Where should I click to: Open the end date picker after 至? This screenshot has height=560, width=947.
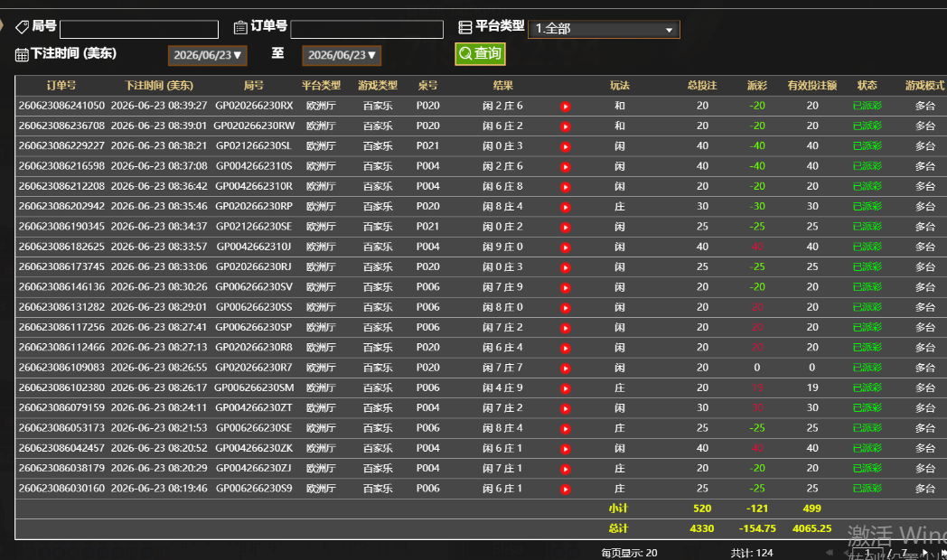point(342,55)
